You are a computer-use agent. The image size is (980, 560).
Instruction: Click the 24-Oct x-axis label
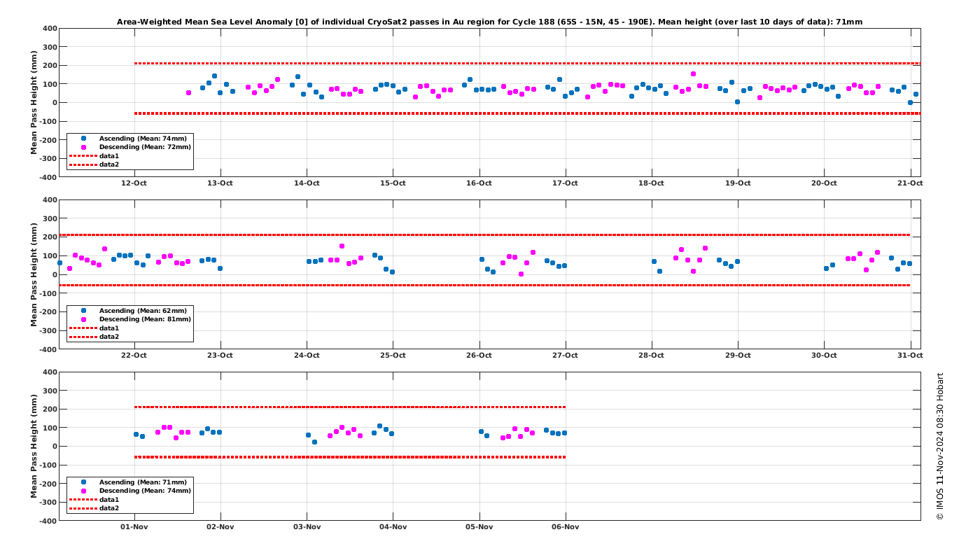point(307,355)
